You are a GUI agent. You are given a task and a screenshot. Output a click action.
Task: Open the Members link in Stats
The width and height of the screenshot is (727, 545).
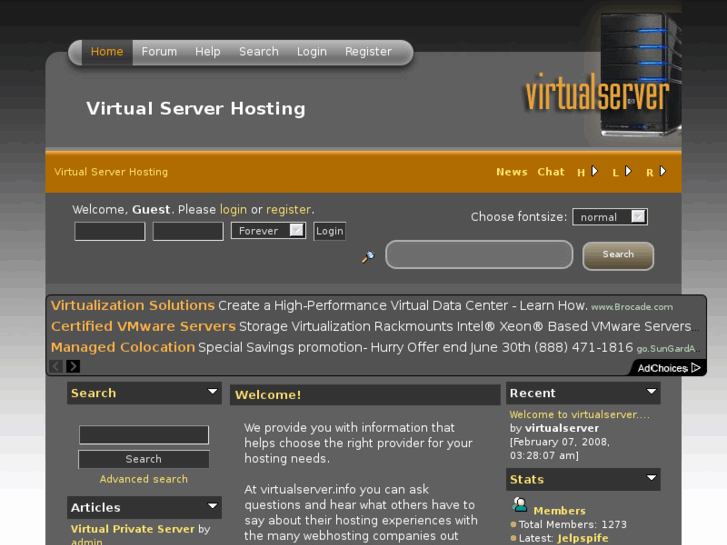[560, 511]
